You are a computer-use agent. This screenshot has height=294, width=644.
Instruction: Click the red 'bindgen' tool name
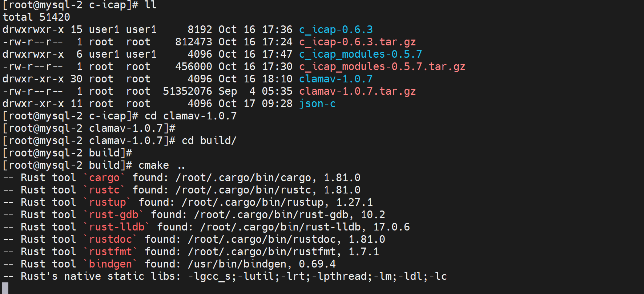(x=110, y=264)
